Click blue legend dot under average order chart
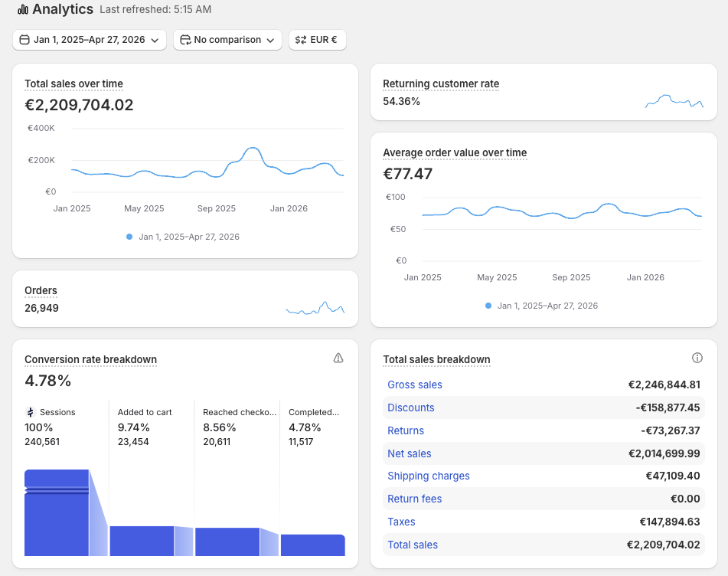This screenshot has width=728, height=576. coord(488,306)
